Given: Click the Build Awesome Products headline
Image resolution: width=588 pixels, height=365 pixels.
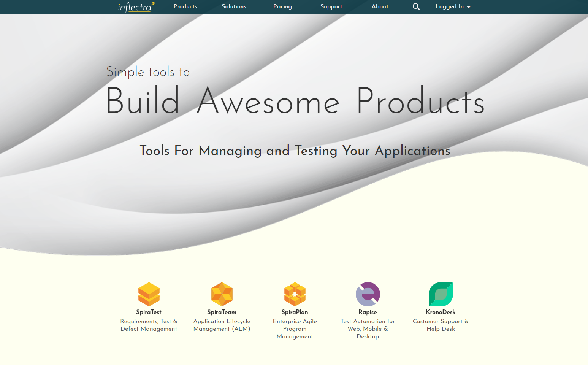Looking at the screenshot, I should (x=295, y=101).
